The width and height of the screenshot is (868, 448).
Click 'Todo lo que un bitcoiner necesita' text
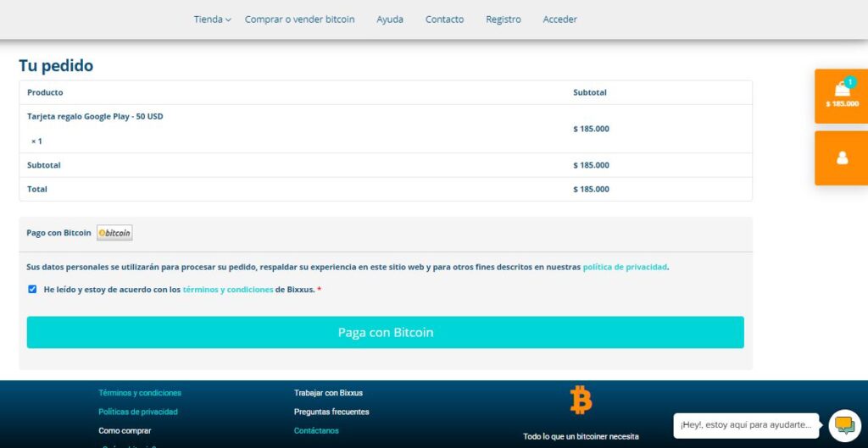(581, 436)
